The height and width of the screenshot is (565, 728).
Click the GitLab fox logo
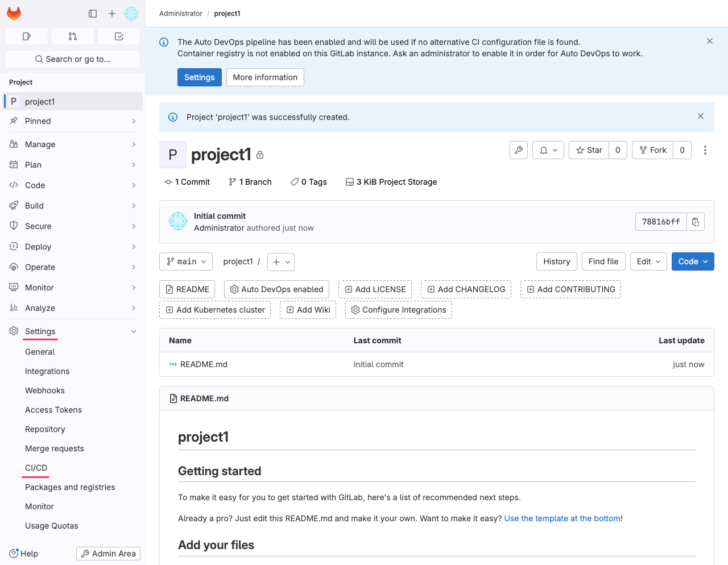pyautogui.click(x=14, y=14)
